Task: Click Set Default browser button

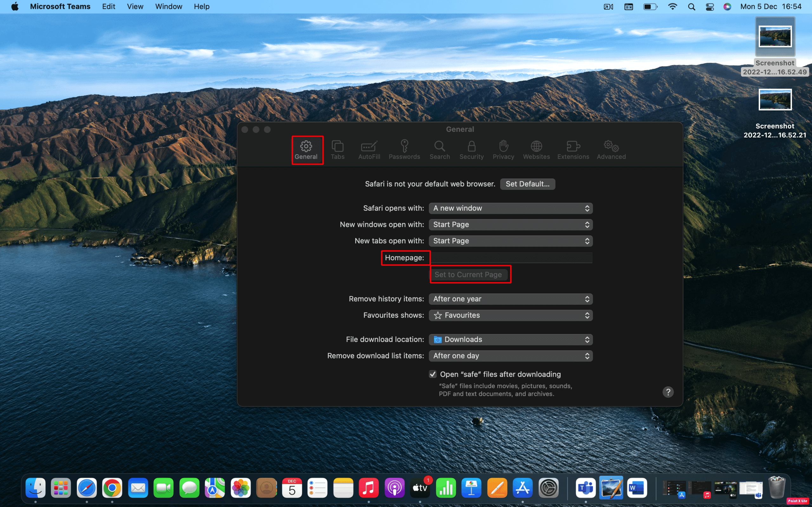Action: click(527, 183)
